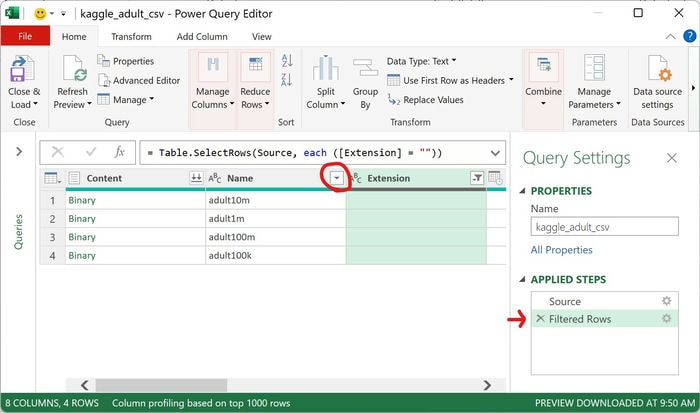Screen dimensions: 700x413
Task: Click the fx add step icon
Action: pyautogui.click(x=119, y=152)
